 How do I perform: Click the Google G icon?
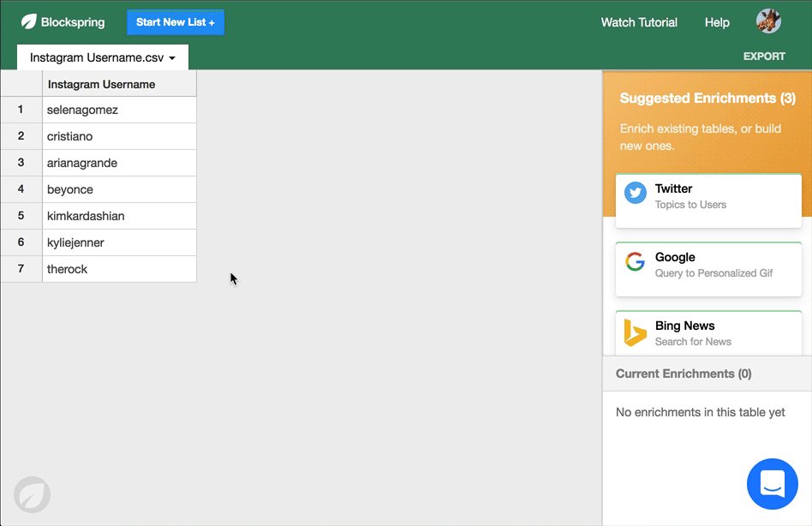point(635,261)
